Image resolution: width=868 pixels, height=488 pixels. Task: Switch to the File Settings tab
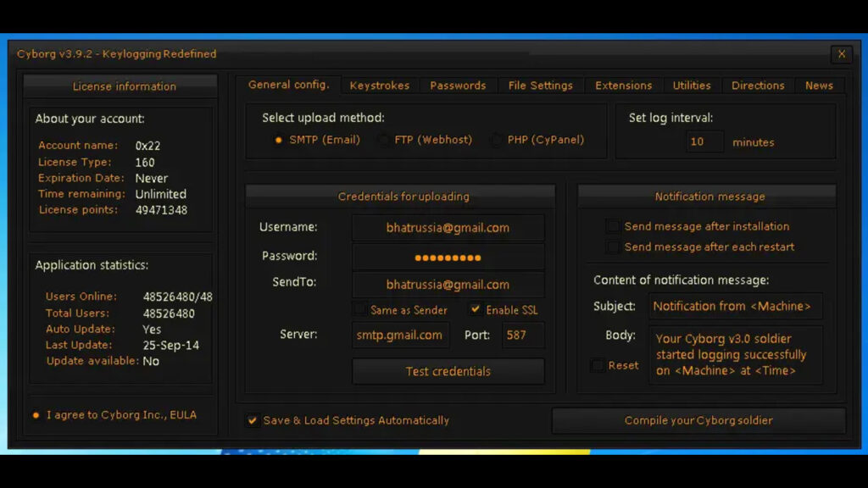tap(540, 86)
